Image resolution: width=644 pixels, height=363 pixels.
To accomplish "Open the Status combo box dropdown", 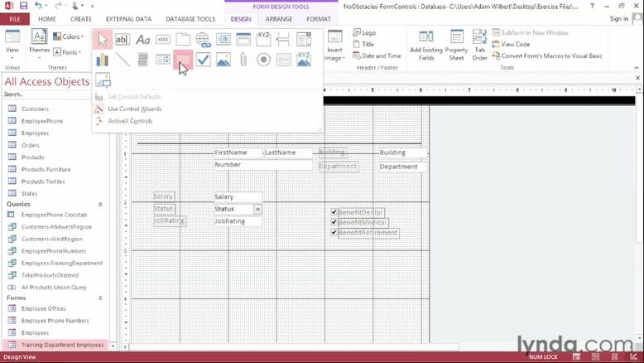I will (x=257, y=209).
